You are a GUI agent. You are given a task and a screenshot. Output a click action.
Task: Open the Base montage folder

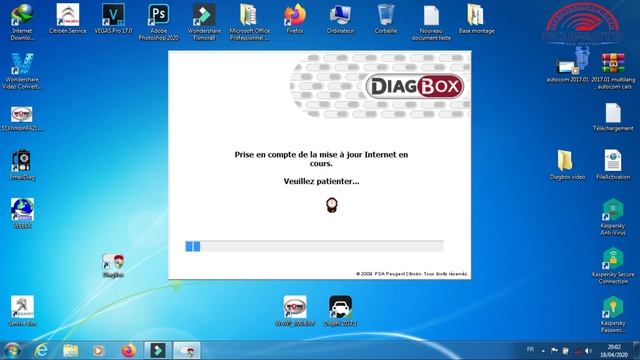(476, 18)
